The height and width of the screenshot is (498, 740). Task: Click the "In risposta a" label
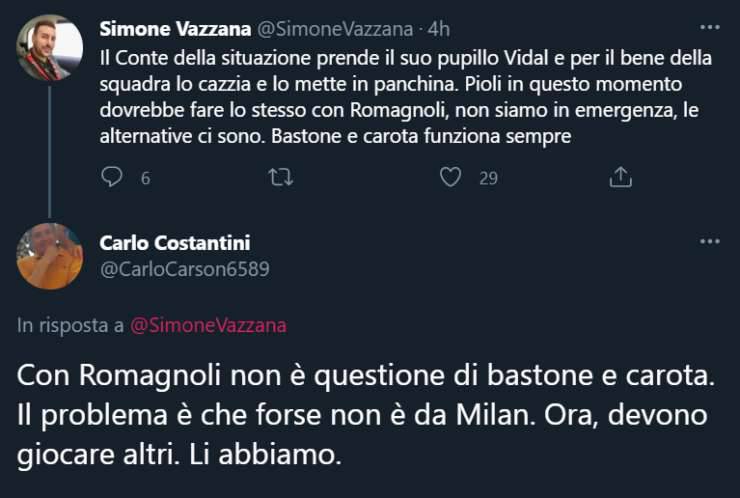(x=70, y=324)
